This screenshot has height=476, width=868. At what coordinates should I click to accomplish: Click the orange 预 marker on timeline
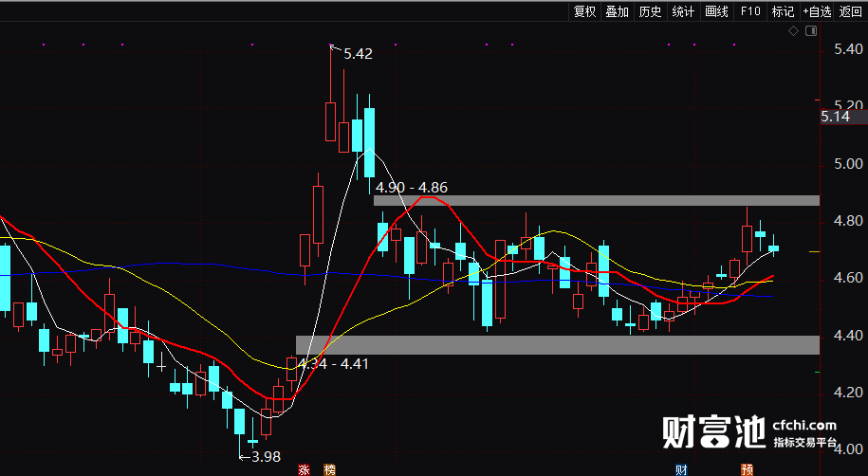click(748, 470)
